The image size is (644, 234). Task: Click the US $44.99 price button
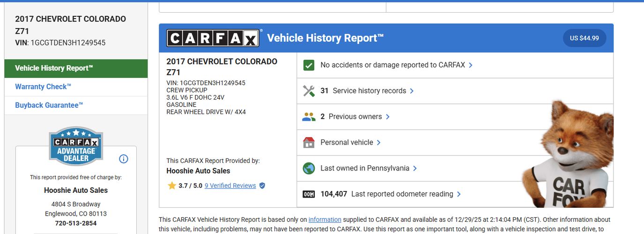coord(584,38)
